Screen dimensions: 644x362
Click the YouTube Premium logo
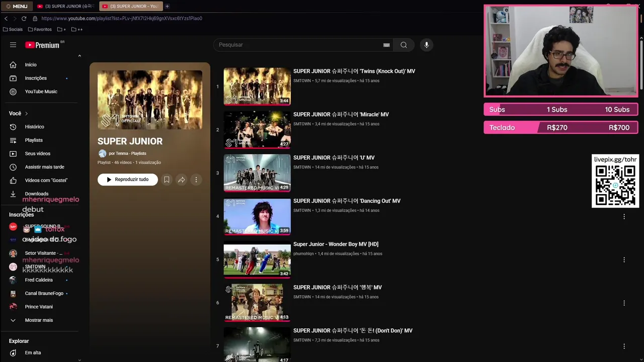(x=43, y=45)
